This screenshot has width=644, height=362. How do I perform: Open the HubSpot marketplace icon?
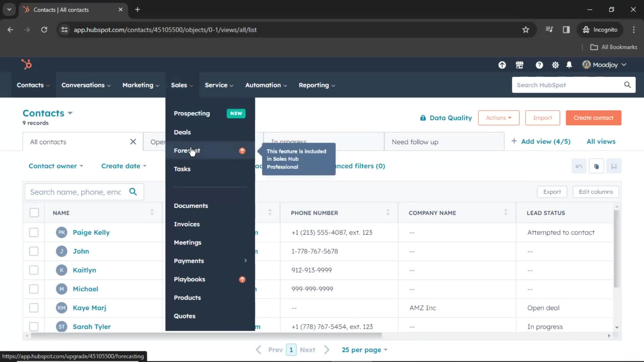coord(520,65)
